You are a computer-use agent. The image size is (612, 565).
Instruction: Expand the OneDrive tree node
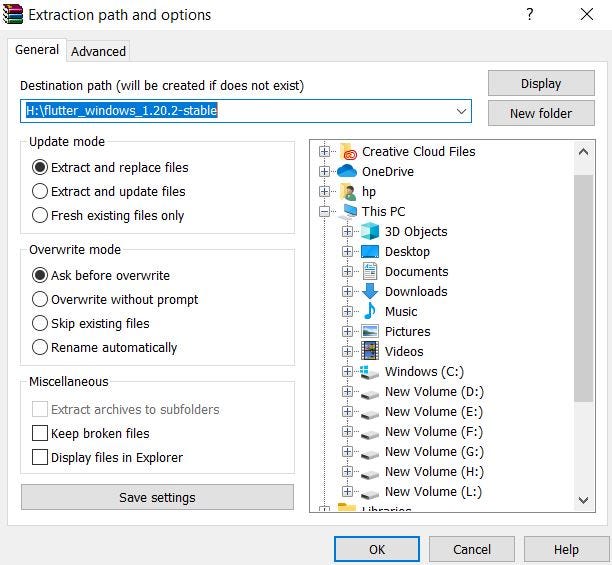[x=324, y=171]
